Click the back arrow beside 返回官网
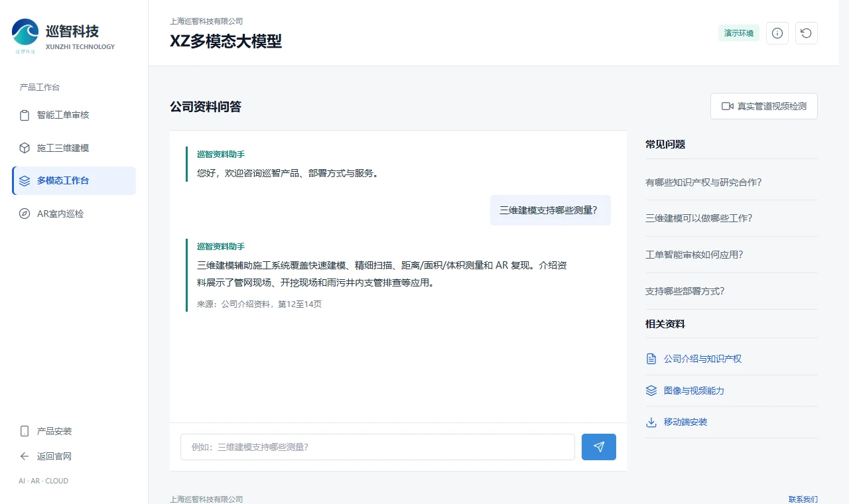 tap(25, 456)
